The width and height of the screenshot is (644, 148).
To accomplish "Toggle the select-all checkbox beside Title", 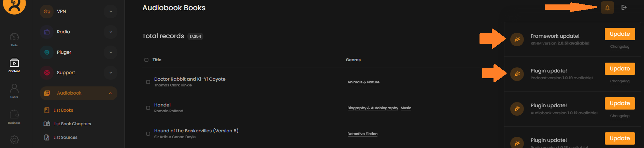I will click(146, 60).
